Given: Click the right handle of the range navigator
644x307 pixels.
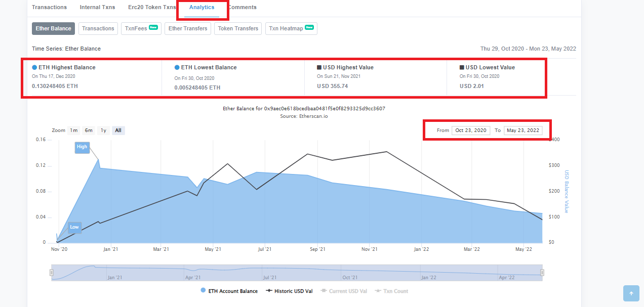Looking at the screenshot, I should (x=542, y=273).
